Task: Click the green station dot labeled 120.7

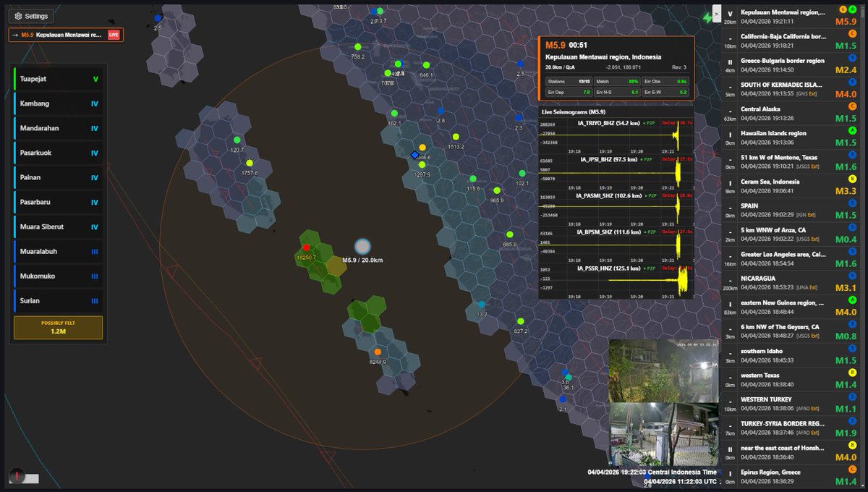Action: (x=237, y=140)
